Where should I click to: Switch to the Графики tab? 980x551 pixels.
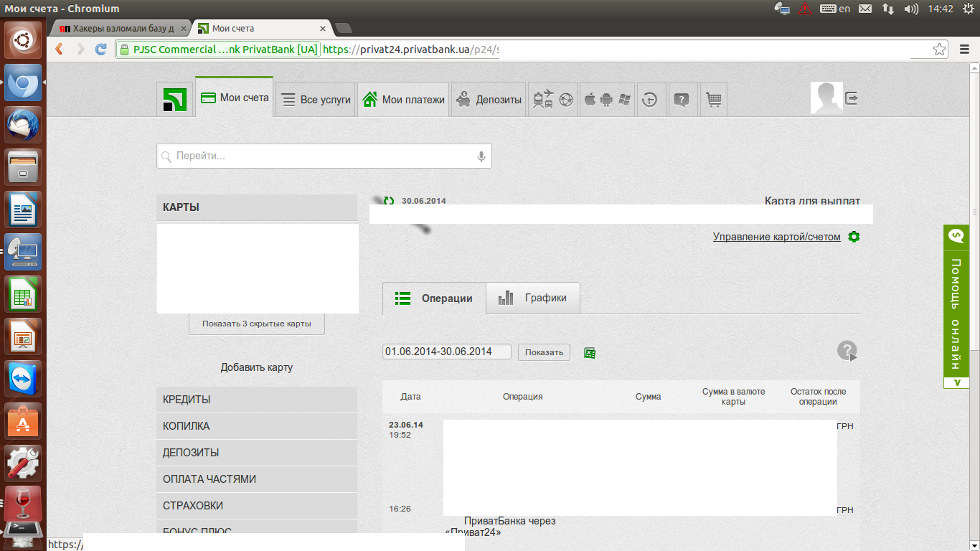(x=533, y=298)
